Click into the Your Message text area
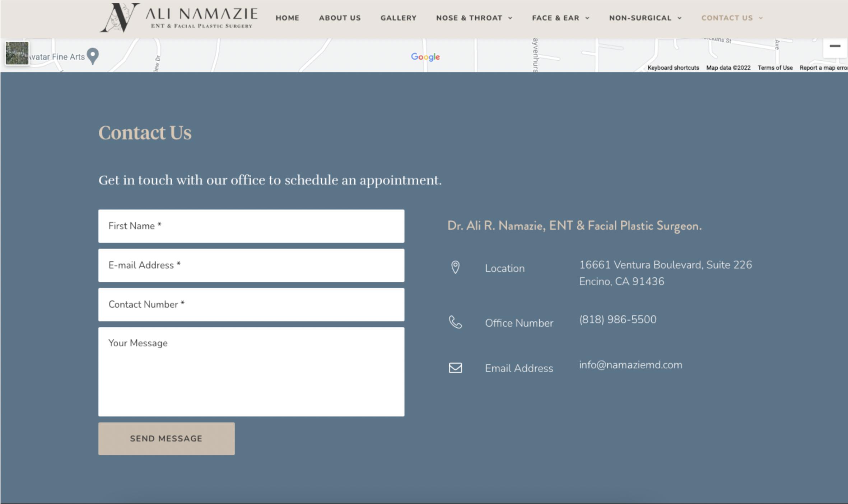848x504 pixels. pos(251,372)
